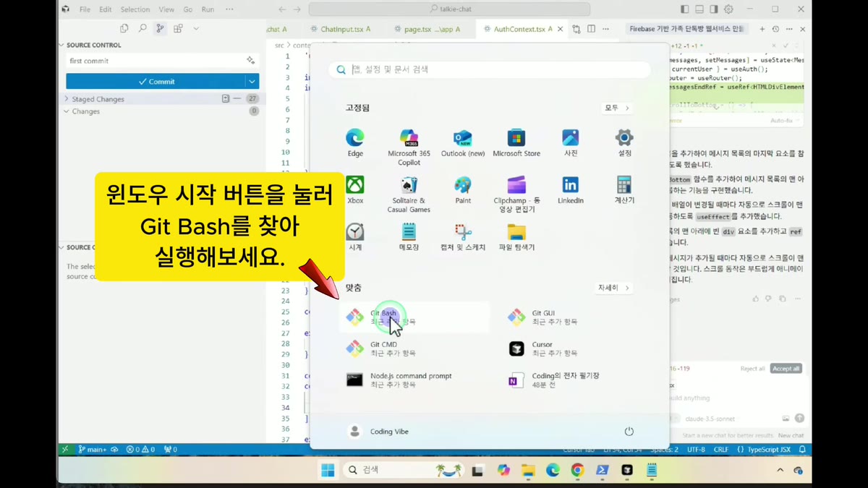Click the Start menu power icon
This screenshot has width=868, height=488.
[629, 432]
